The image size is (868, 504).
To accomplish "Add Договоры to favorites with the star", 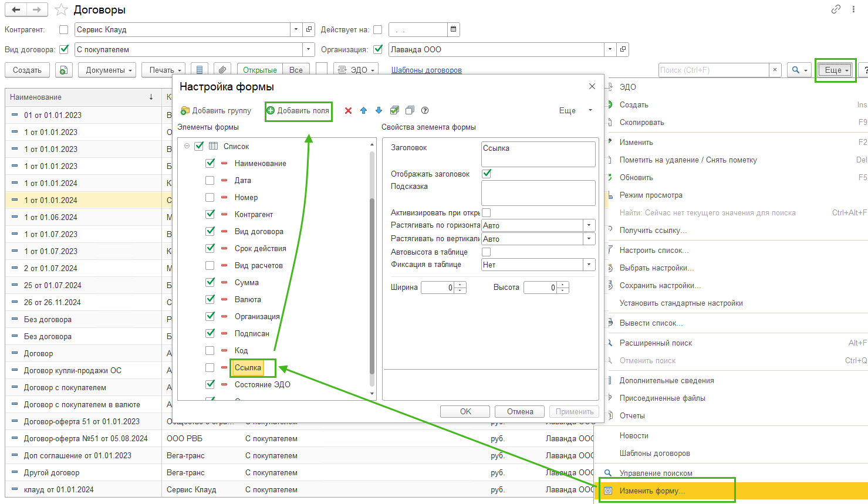I will coord(61,10).
